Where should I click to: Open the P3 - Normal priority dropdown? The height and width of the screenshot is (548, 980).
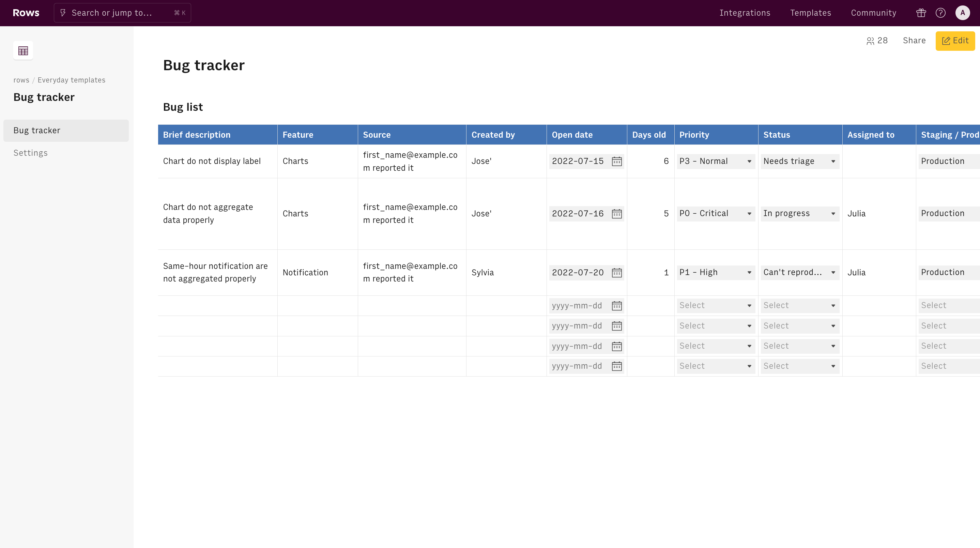pyautogui.click(x=716, y=161)
